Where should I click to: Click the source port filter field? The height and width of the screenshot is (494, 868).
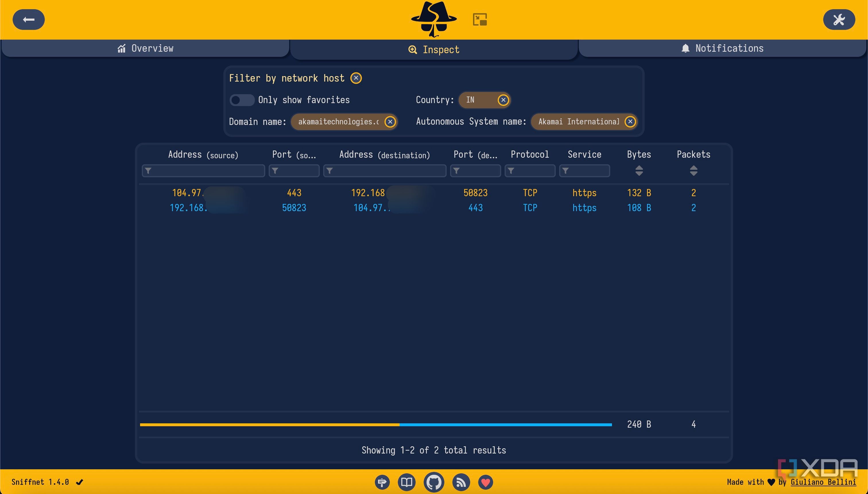[294, 171]
